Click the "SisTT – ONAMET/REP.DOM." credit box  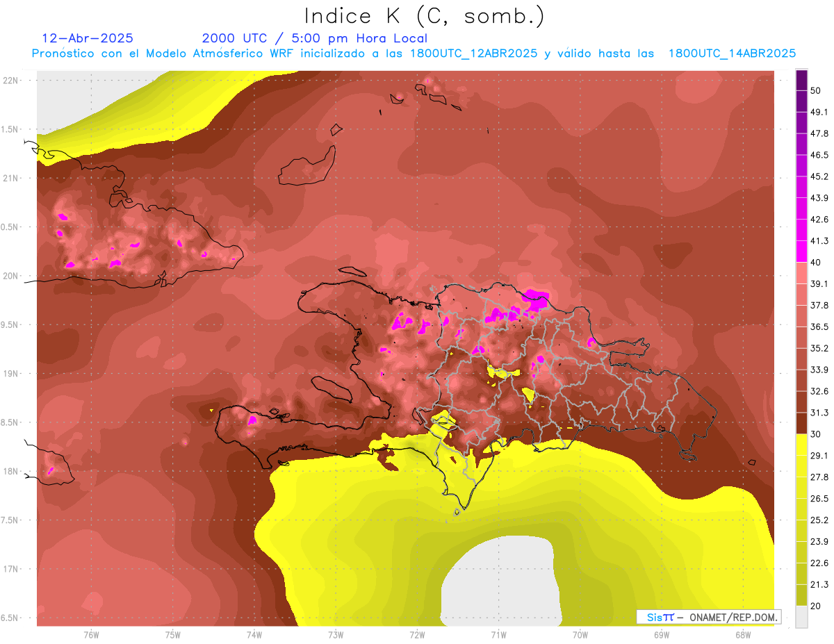(708, 617)
